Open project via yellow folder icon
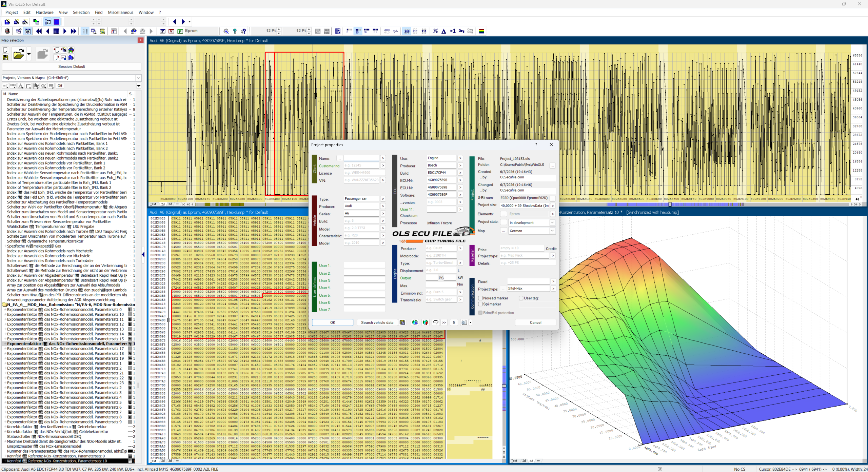The width and height of the screenshot is (868, 472). 19,54
